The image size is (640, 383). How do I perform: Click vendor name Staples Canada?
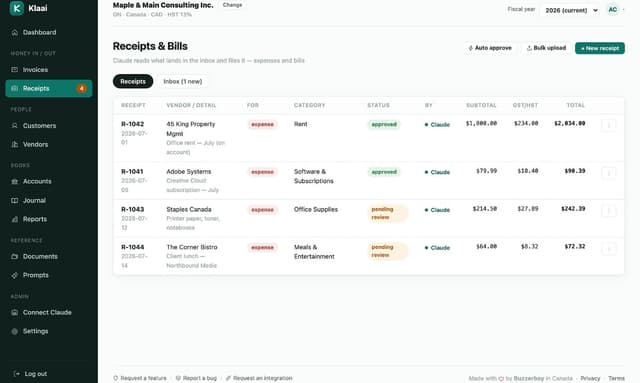click(x=189, y=209)
